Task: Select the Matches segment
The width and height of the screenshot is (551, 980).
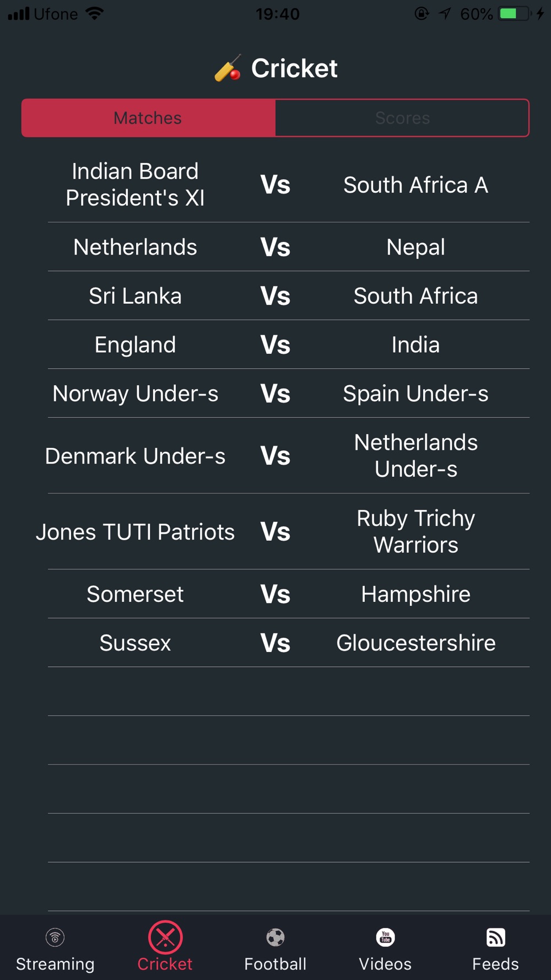Action: [148, 118]
